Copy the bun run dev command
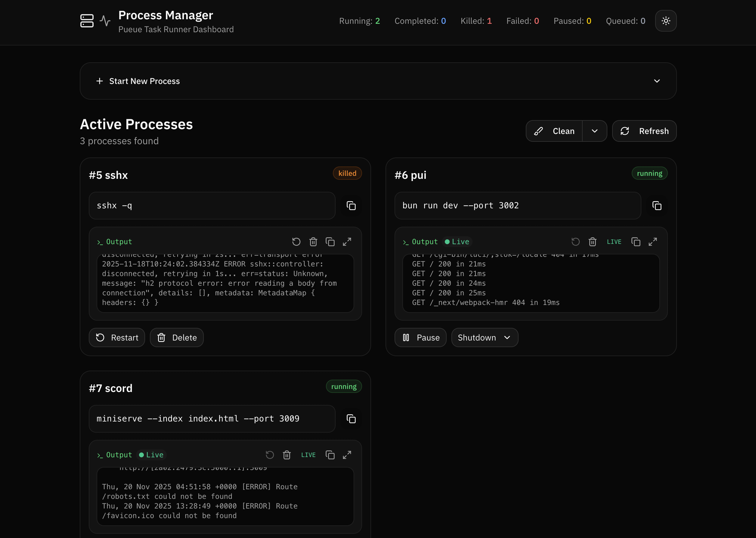Viewport: 756px width, 538px height. 657,206
